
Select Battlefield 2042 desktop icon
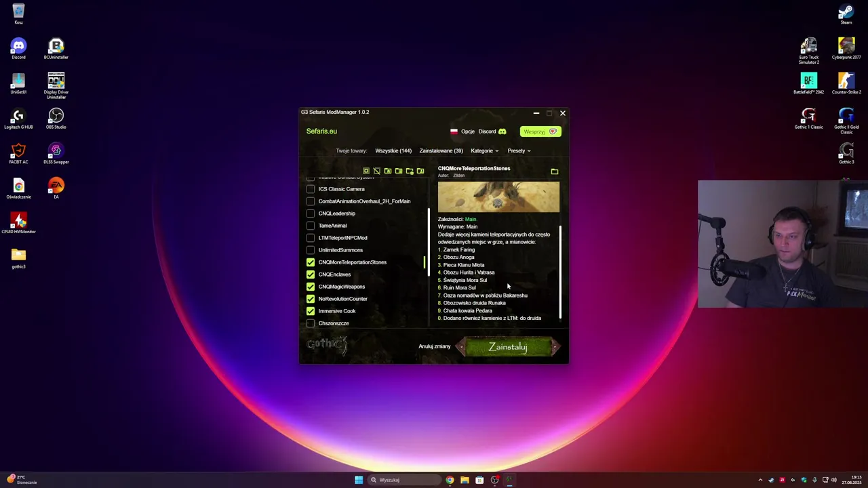[808, 83]
